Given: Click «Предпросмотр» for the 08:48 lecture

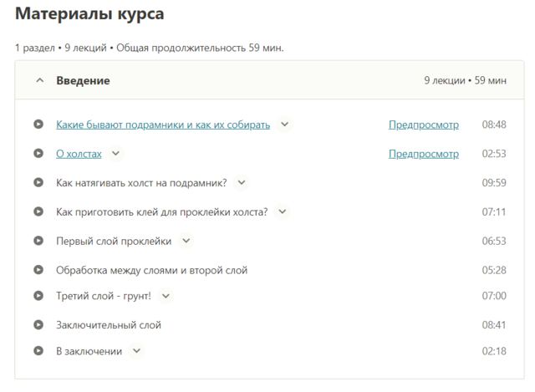Looking at the screenshot, I should [x=424, y=125].
